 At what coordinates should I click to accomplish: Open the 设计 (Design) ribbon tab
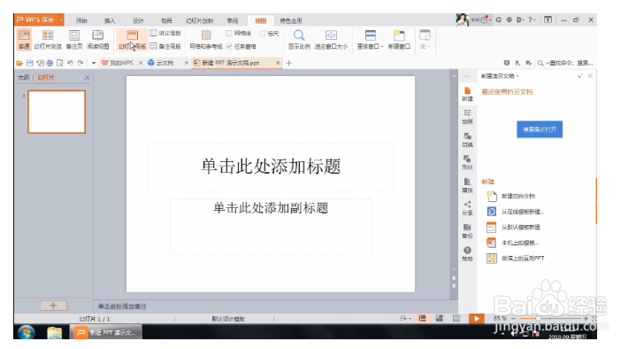(x=138, y=20)
